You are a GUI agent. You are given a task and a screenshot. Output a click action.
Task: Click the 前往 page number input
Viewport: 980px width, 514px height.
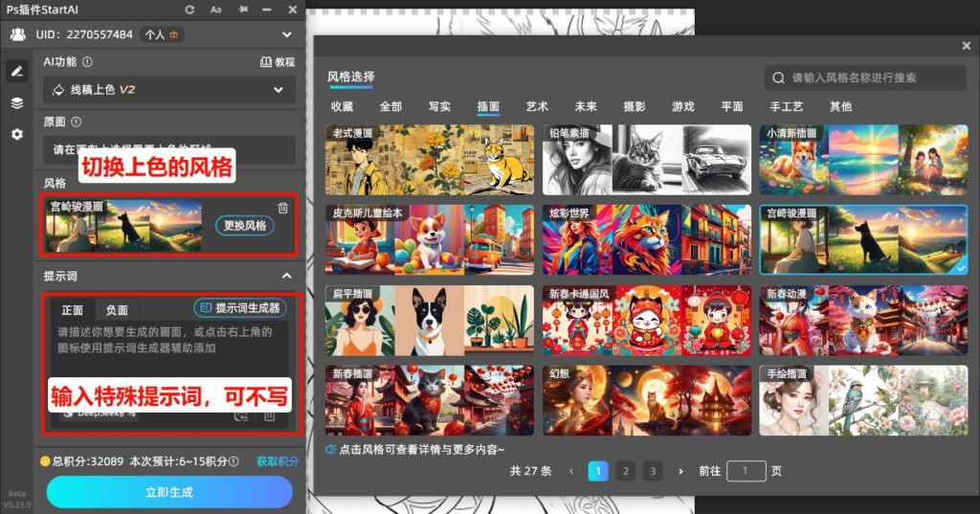(746, 471)
